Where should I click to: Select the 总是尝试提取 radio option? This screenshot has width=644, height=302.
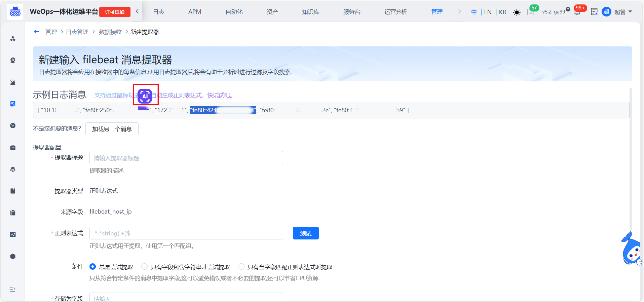[92, 267]
